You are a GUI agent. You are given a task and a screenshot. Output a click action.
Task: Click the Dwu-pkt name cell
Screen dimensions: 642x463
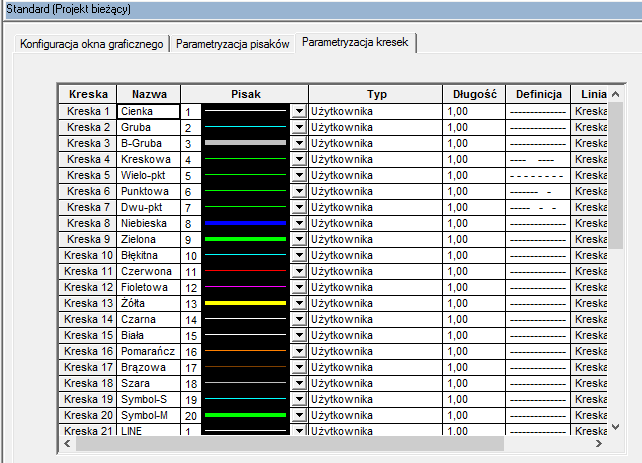click(149, 207)
